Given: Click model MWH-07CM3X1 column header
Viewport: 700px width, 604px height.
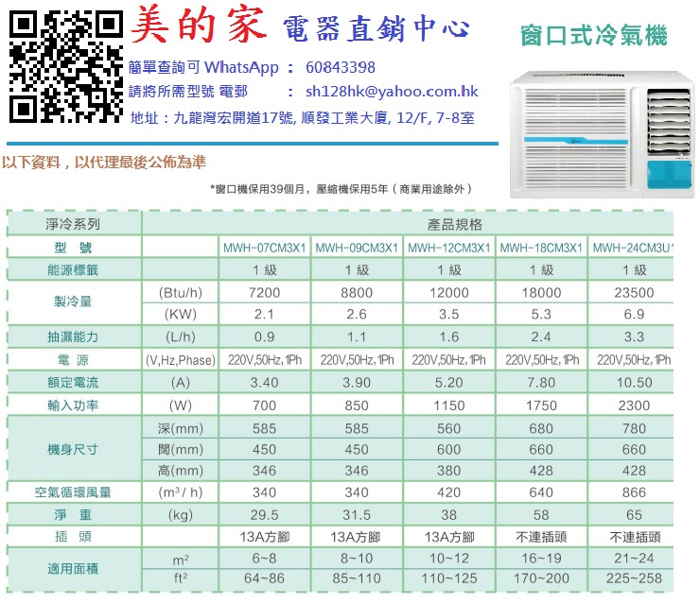Looking at the screenshot, I should (264, 248).
